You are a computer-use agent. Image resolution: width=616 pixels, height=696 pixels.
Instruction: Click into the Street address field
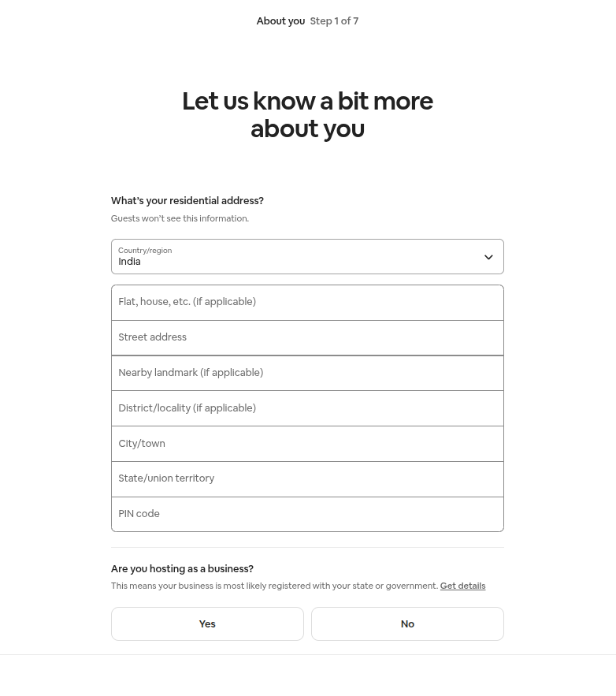[307, 338]
